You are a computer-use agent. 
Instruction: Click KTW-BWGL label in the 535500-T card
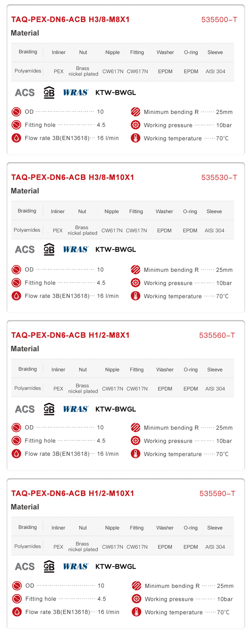pos(115,93)
